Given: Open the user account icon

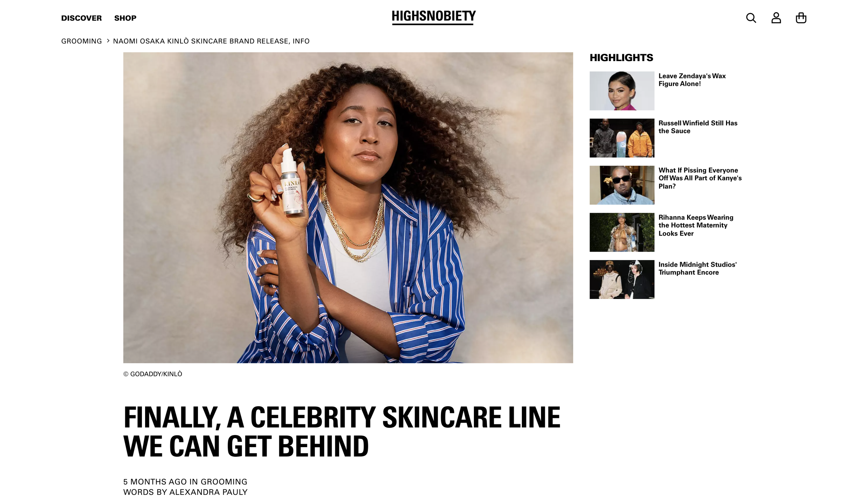Looking at the screenshot, I should click(x=776, y=18).
